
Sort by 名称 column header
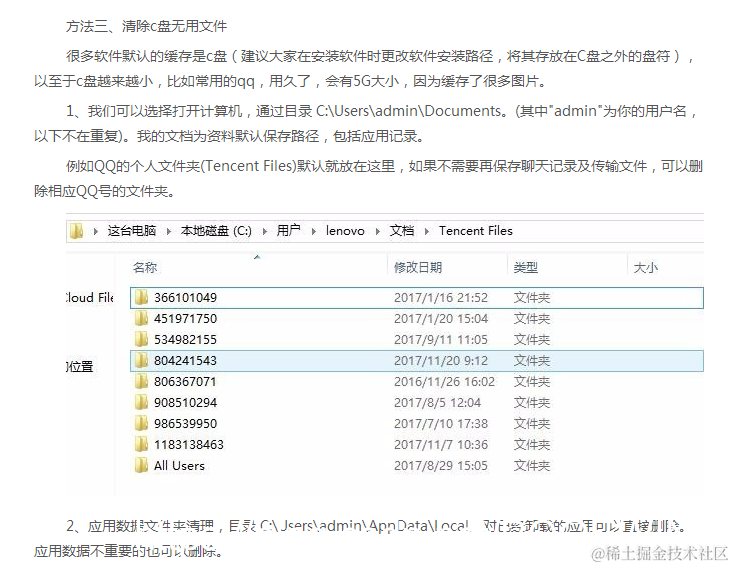pyautogui.click(x=145, y=267)
